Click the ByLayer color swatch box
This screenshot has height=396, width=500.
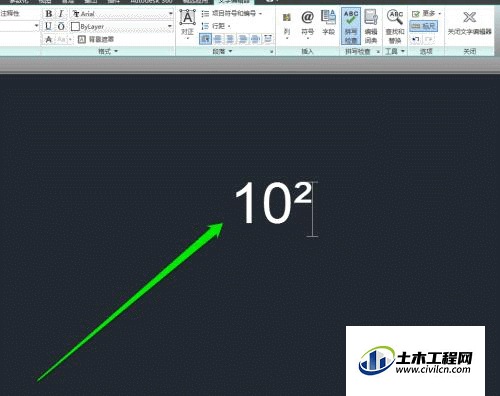[75, 26]
